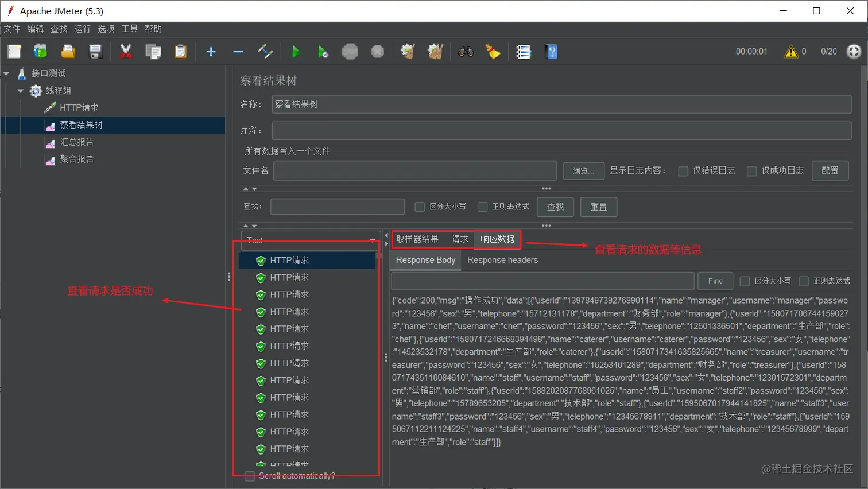
Task: Open the Response headers tab
Action: tap(503, 260)
